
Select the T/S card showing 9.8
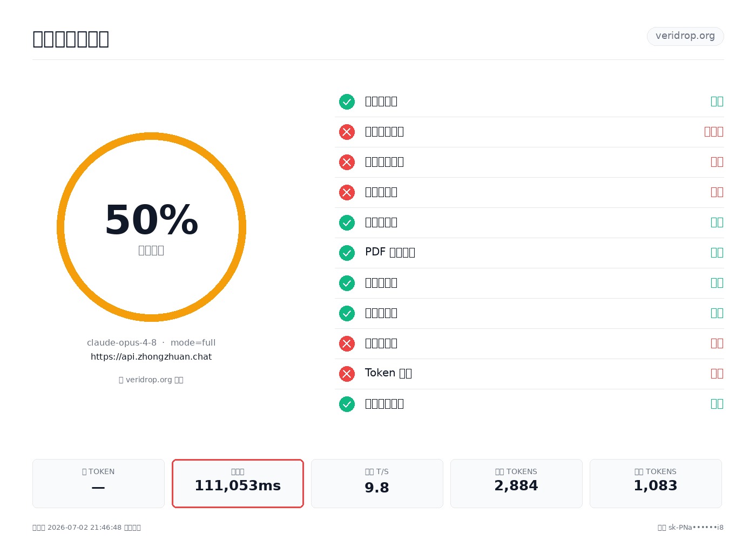(x=377, y=483)
